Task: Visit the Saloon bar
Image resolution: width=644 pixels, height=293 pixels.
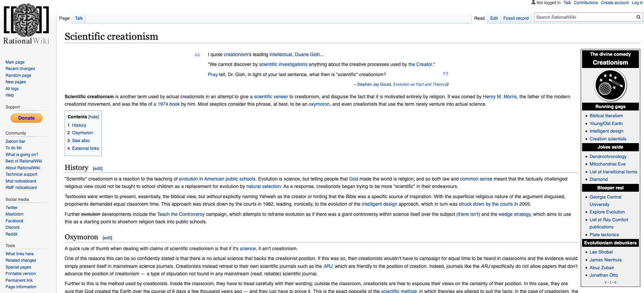Action: 15,141
